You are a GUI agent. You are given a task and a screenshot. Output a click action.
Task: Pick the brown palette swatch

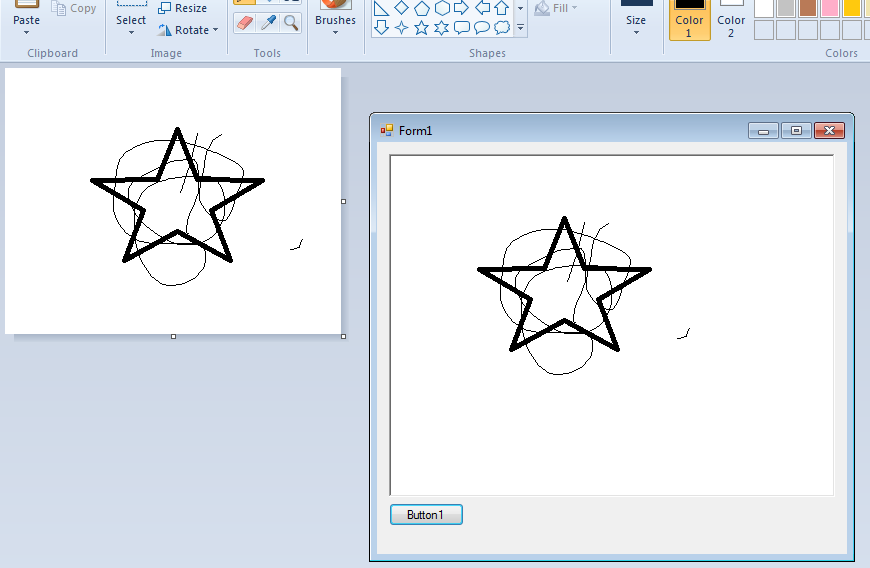[808, 8]
